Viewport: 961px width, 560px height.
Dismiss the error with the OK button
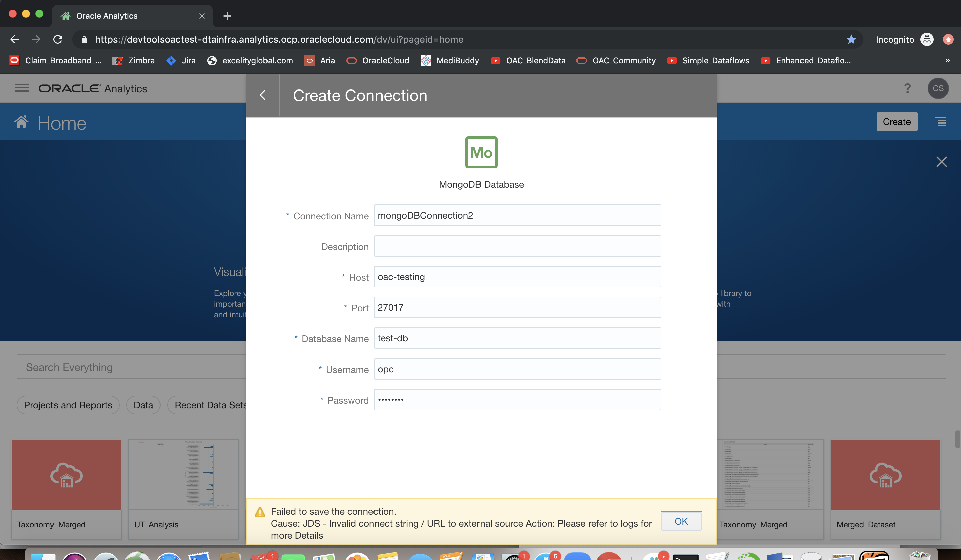pos(681,521)
